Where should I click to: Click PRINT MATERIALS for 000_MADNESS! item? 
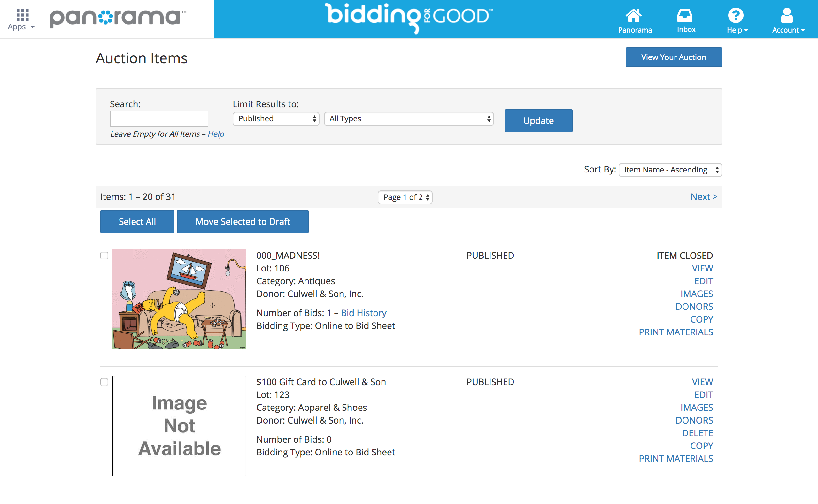pyautogui.click(x=675, y=332)
